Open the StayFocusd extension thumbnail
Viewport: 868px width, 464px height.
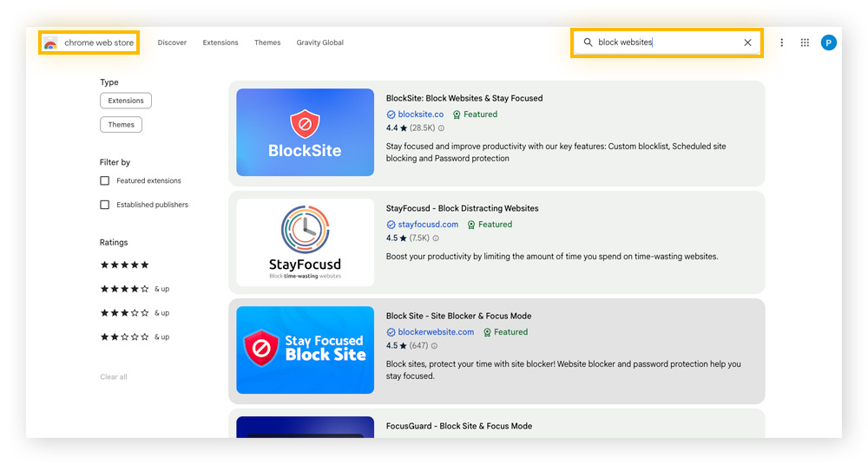tap(305, 243)
